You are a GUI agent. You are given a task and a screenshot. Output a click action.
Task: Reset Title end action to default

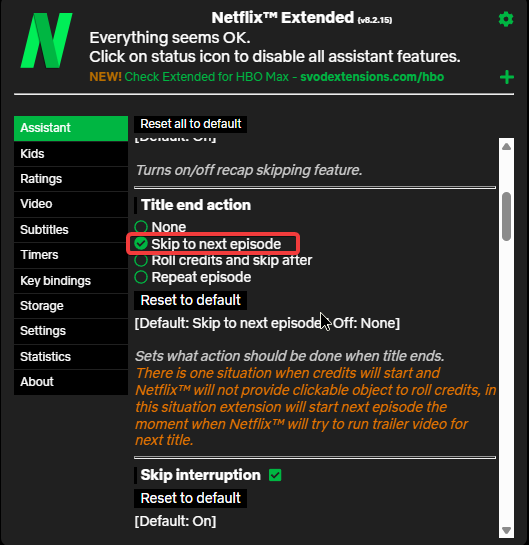coord(190,300)
